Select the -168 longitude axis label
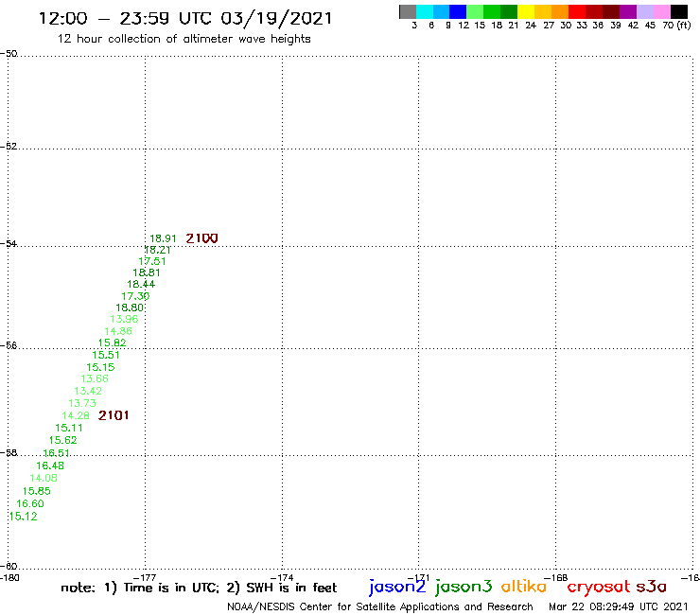This screenshot has height=615, width=700. click(x=556, y=578)
